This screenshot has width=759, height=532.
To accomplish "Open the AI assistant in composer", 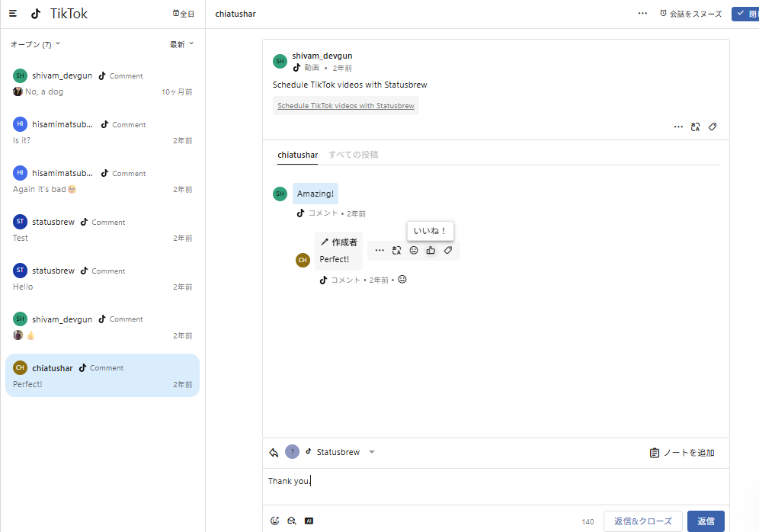I will click(x=309, y=521).
